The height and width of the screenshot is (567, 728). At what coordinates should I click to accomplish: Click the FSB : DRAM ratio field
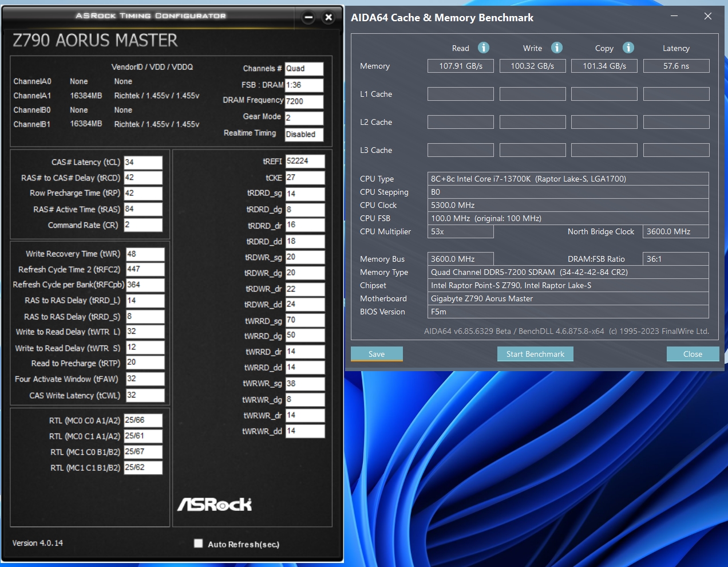[304, 85]
